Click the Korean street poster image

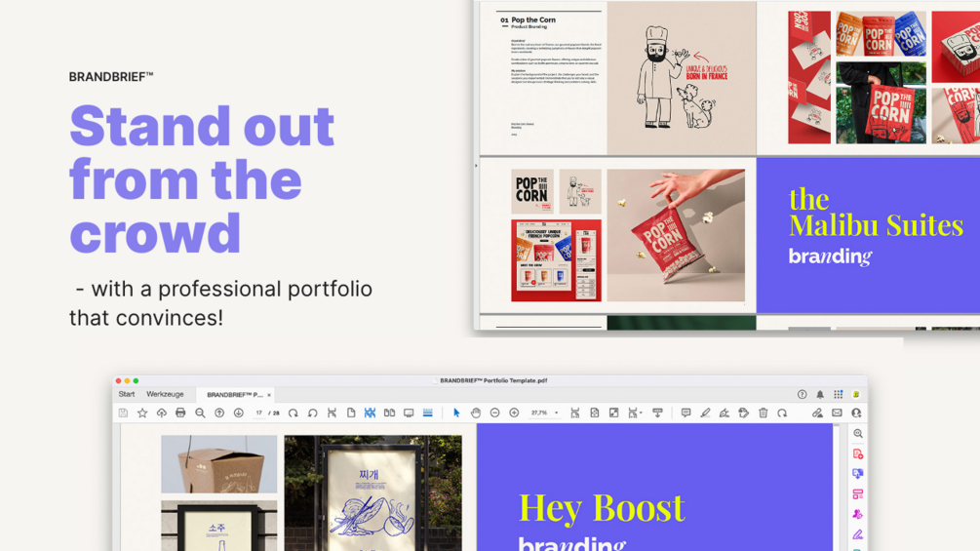tap(373, 493)
